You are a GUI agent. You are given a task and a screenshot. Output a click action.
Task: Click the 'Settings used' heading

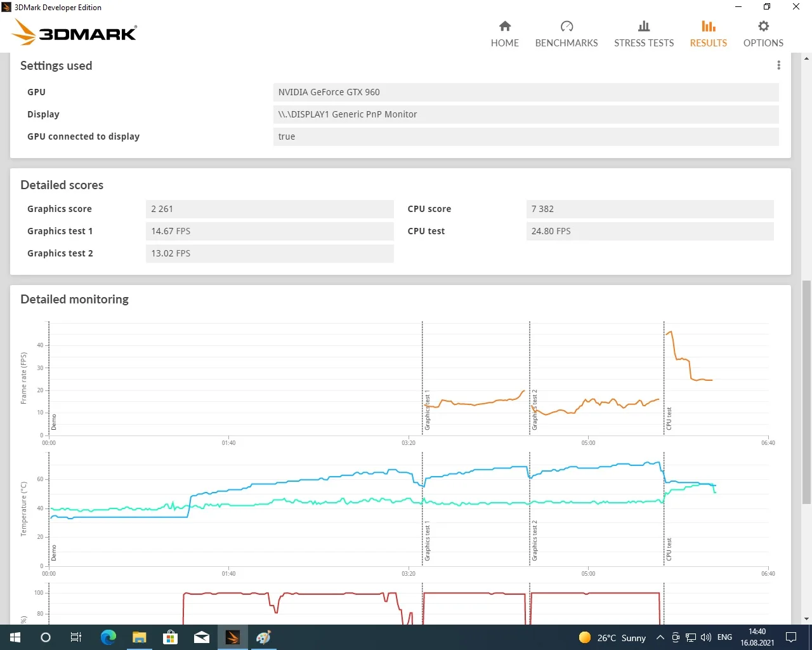tap(56, 66)
